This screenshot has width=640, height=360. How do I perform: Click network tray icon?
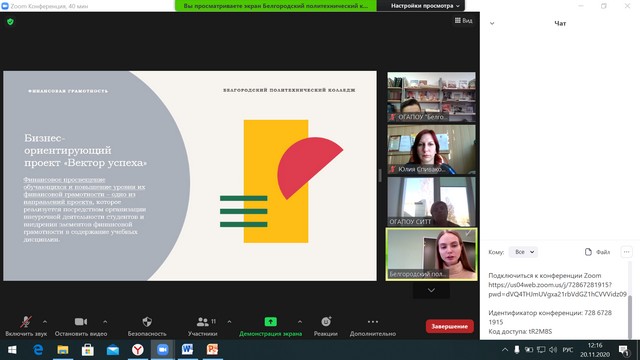[x=541, y=350]
